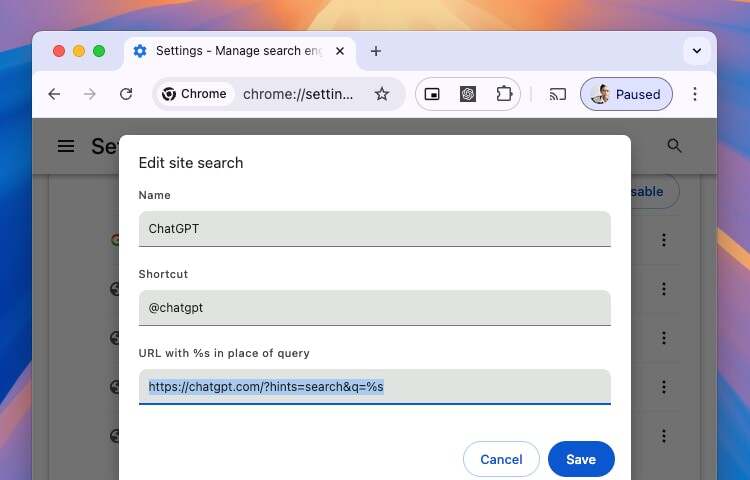Open a new tab

pyautogui.click(x=376, y=51)
